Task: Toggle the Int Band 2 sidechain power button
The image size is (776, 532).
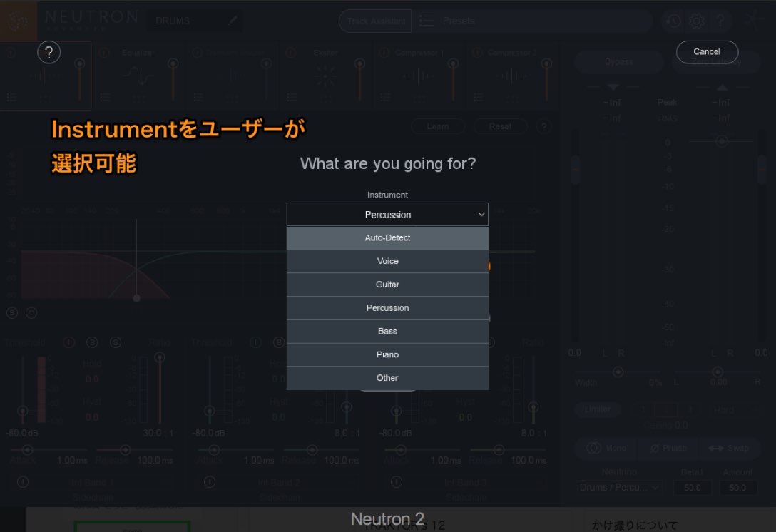Action: [x=210, y=481]
